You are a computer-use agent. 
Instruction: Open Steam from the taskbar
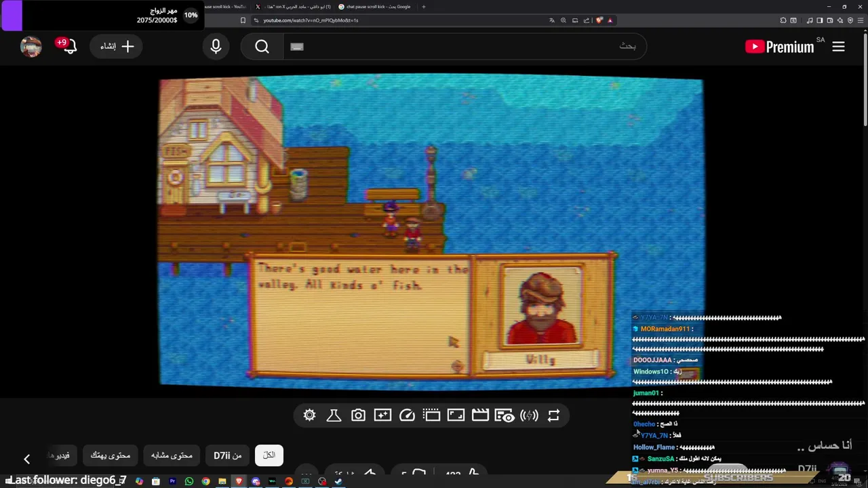pyautogui.click(x=338, y=481)
